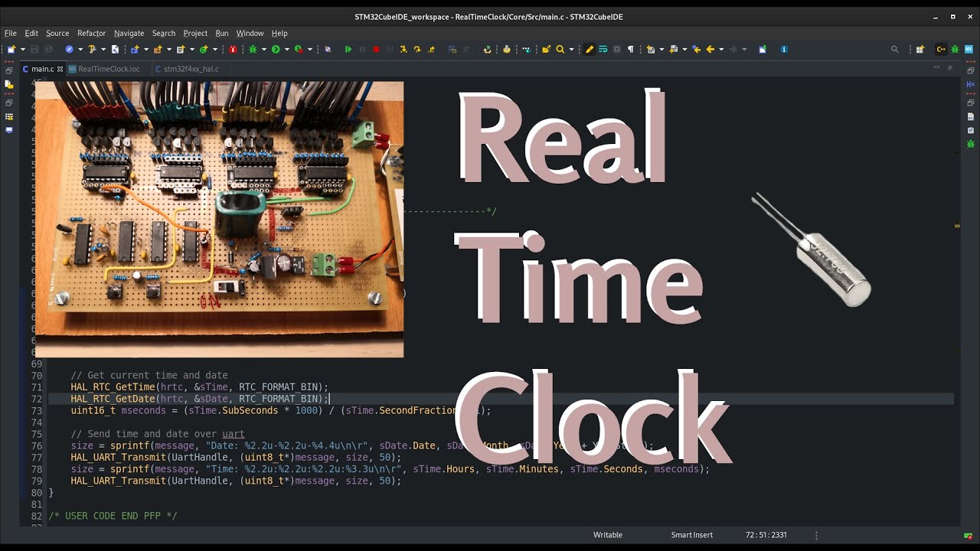Open the Help menu
This screenshot has width=980, height=551.
[279, 33]
